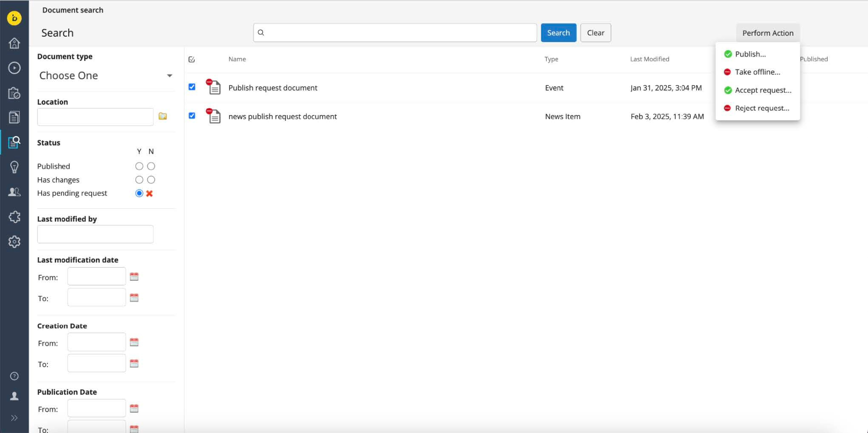Toggle the Perform Action dropdown
Screen dimensions: 868x433
pos(768,33)
